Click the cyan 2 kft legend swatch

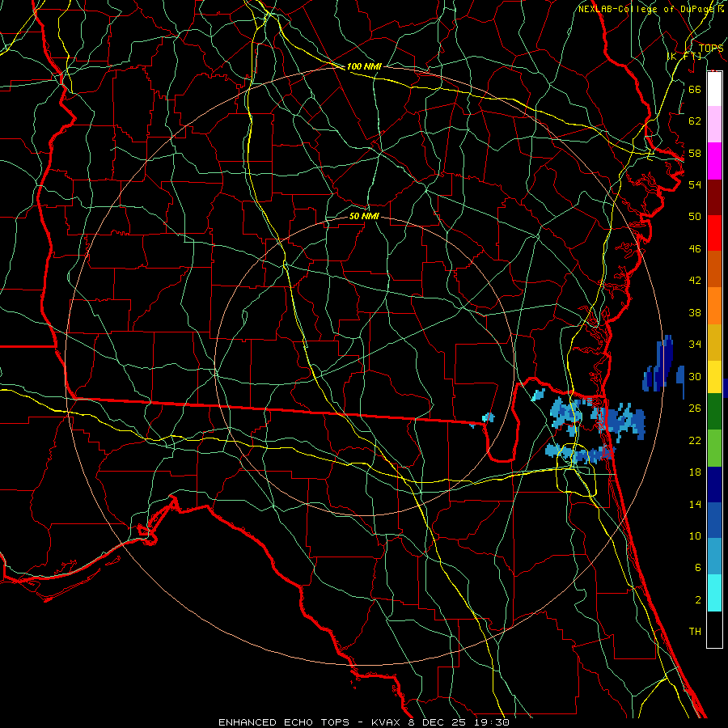pos(714,593)
